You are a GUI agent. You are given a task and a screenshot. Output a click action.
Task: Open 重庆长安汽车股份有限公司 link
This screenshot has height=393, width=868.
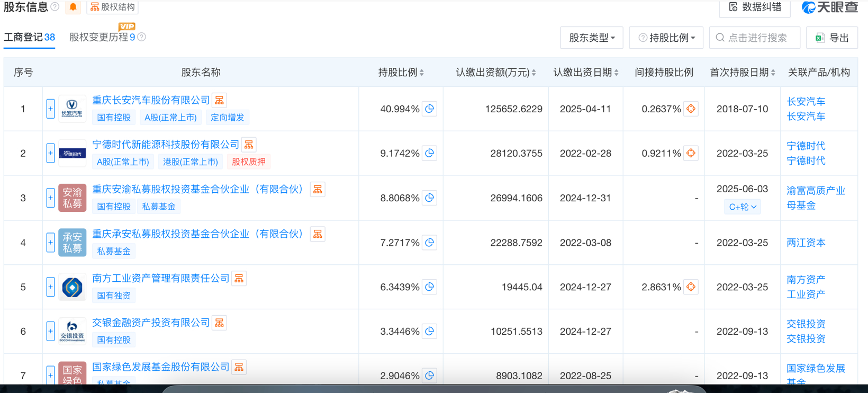pos(151,100)
